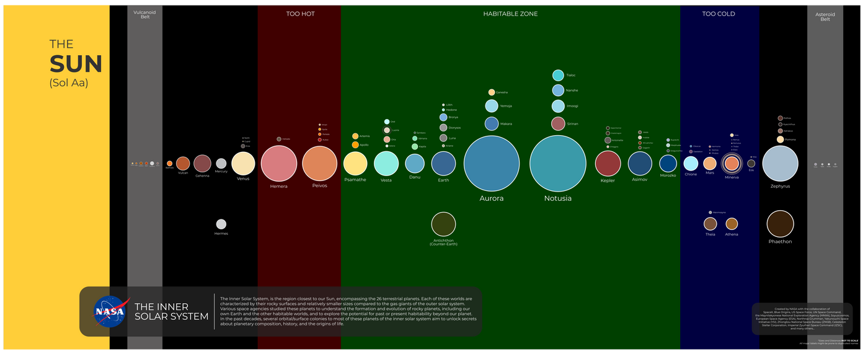868x354 pixels.
Task: Click the dark brown Phaethon planet
Action: pyautogui.click(x=780, y=224)
